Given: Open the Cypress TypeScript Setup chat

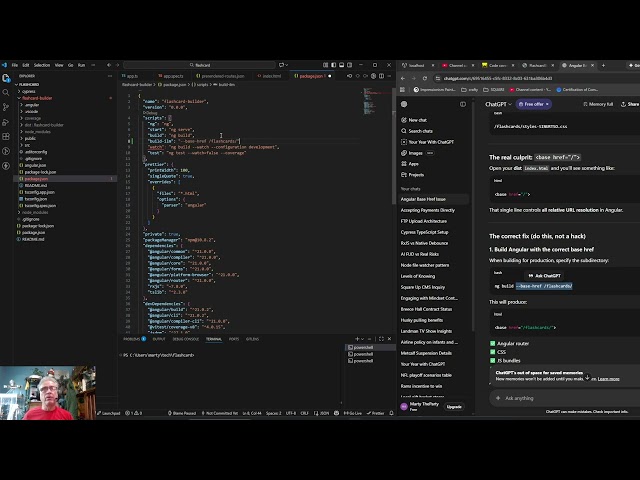Looking at the screenshot, I should [424, 232].
